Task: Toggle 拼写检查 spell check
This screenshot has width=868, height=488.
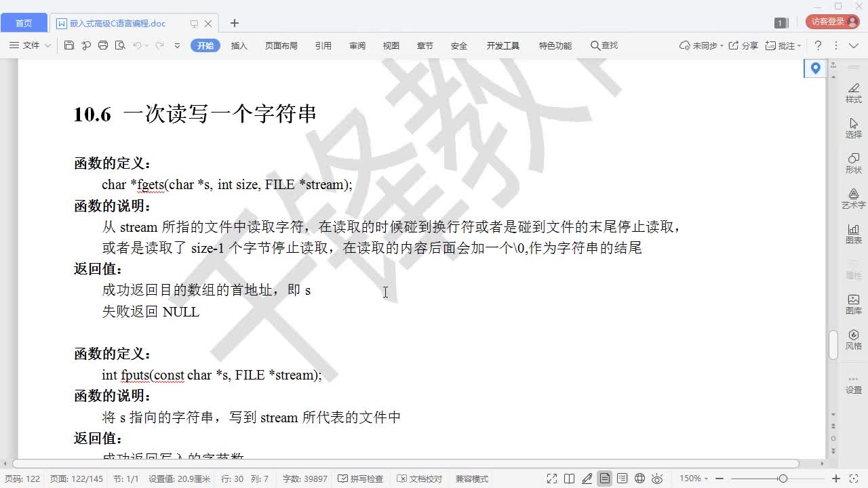Action: (360, 479)
